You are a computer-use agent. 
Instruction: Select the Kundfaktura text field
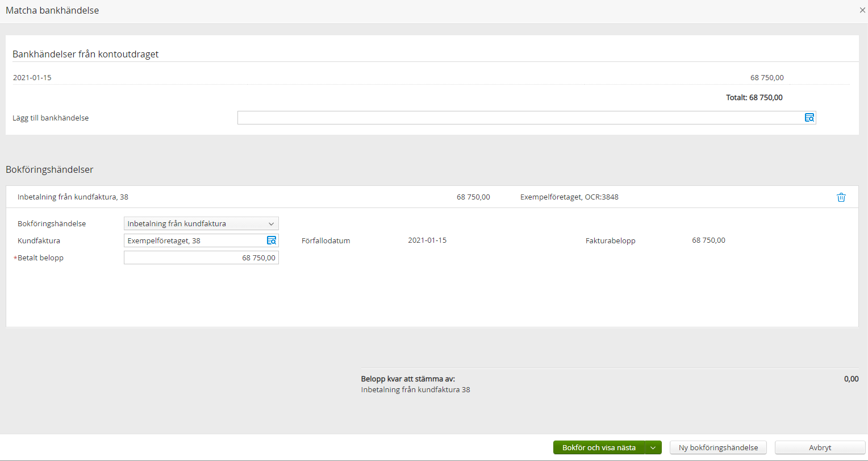tap(194, 240)
